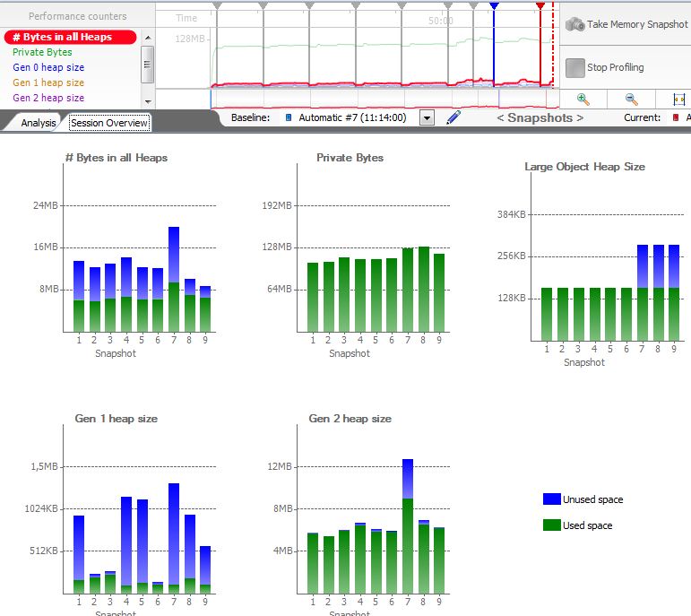Click the '192MB' axis label in Private Bytes chart
This screenshot has height=616, width=691.
pyautogui.click(x=277, y=205)
